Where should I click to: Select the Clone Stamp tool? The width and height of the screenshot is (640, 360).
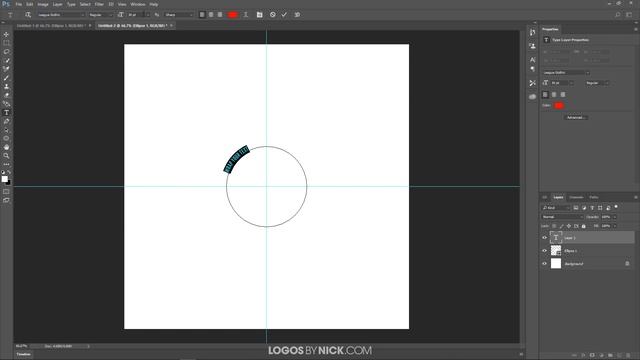pyautogui.click(x=6, y=87)
